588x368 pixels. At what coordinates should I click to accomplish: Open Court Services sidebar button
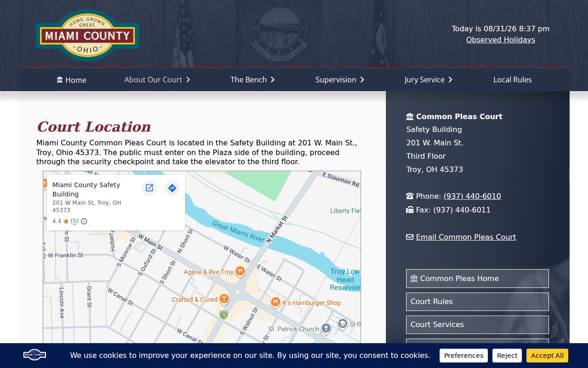pos(477,324)
